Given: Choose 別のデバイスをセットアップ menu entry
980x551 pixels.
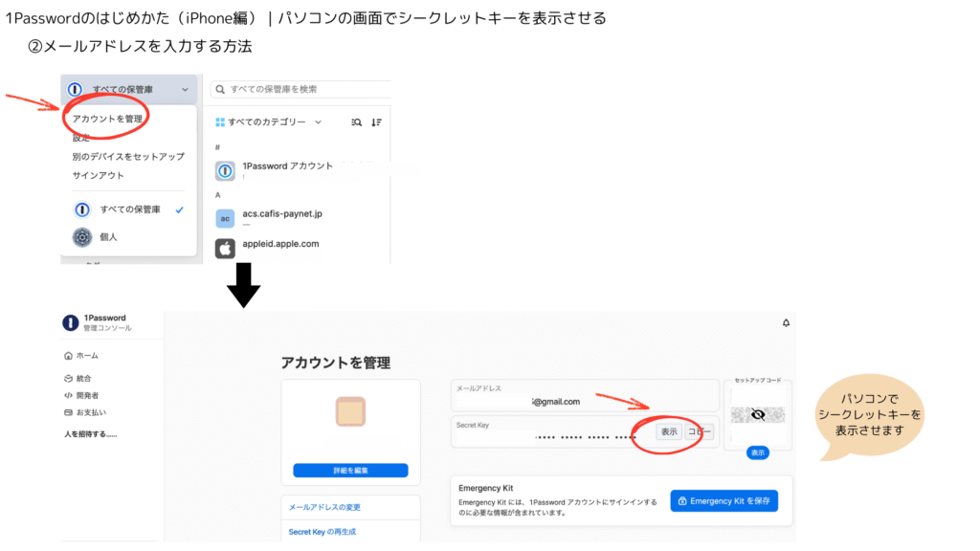Looking at the screenshot, I should (x=128, y=156).
